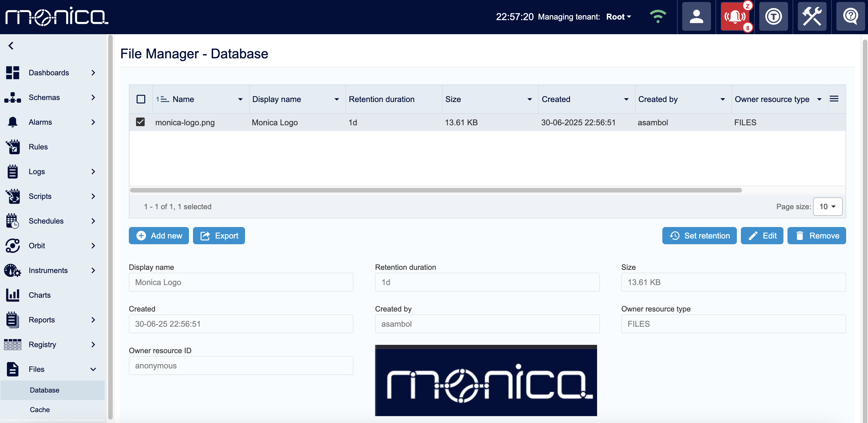Screen dimensions: 868x423
Task: Open the Rules section via its icon
Action: point(12,147)
